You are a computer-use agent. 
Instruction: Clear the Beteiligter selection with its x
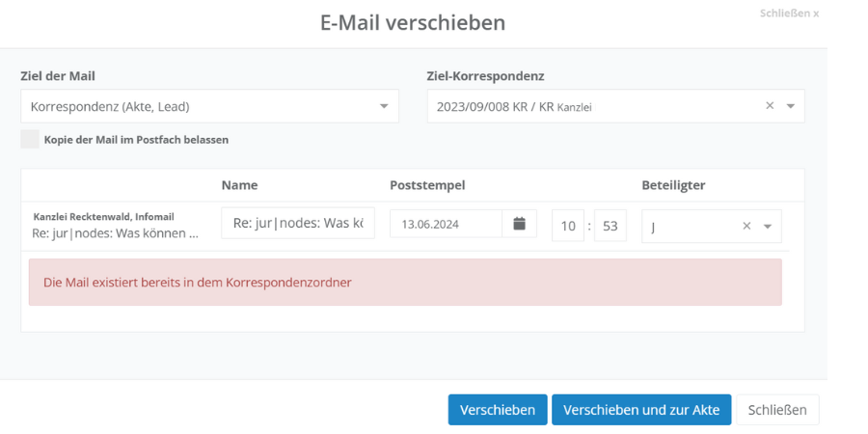pyautogui.click(x=746, y=227)
